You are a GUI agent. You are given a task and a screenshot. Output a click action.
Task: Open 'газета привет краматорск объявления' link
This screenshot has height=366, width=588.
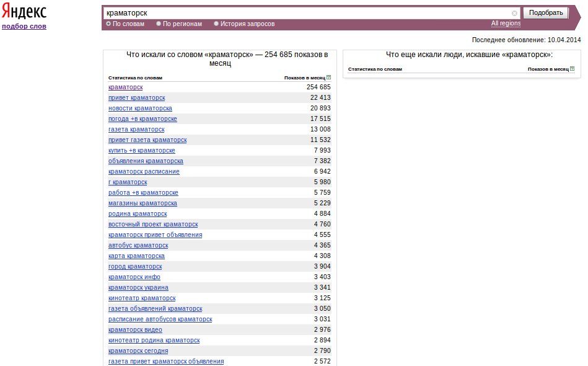point(166,361)
